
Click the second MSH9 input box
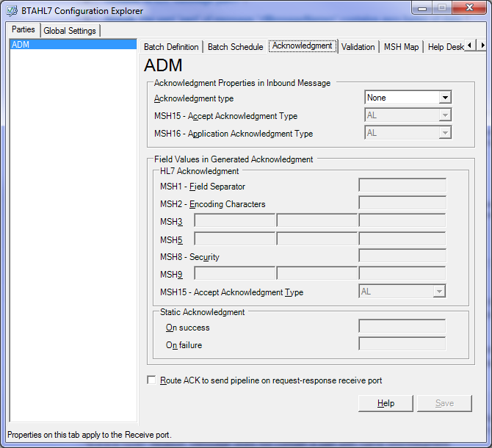[x=317, y=273]
